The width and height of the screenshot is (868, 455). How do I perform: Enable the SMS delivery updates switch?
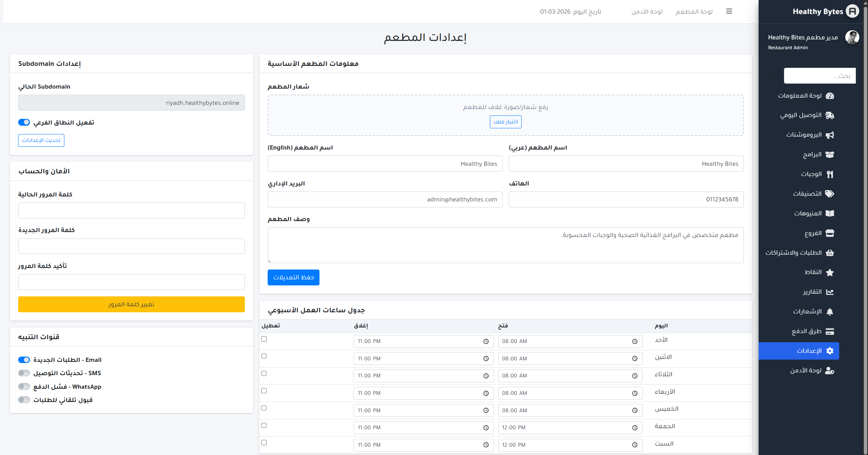point(24,373)
